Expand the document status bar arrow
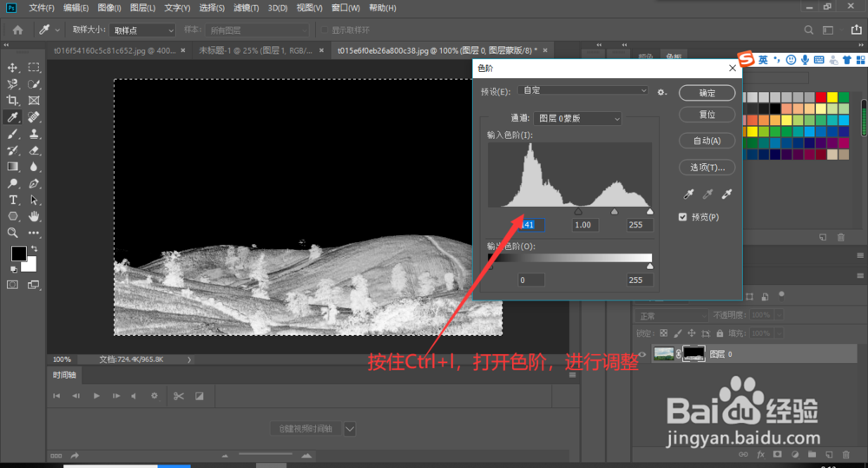Screen dimensions: 868x468 point(189,359)
